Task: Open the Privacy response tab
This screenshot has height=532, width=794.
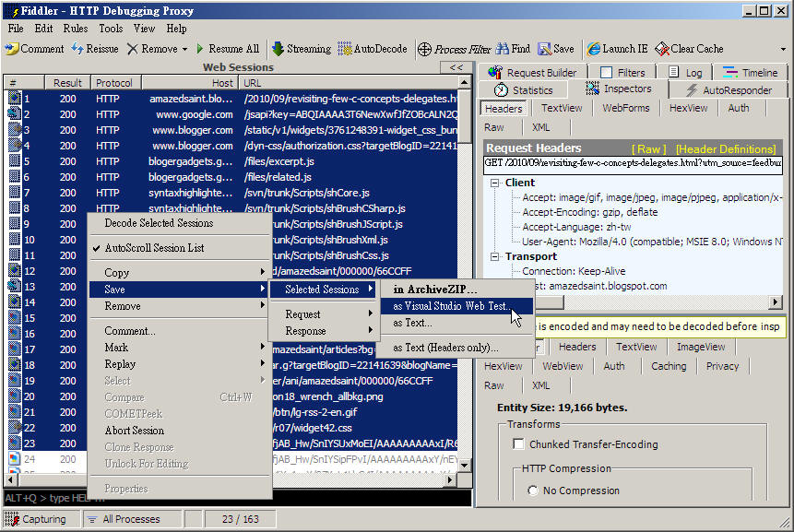Action: click(722, 366)
